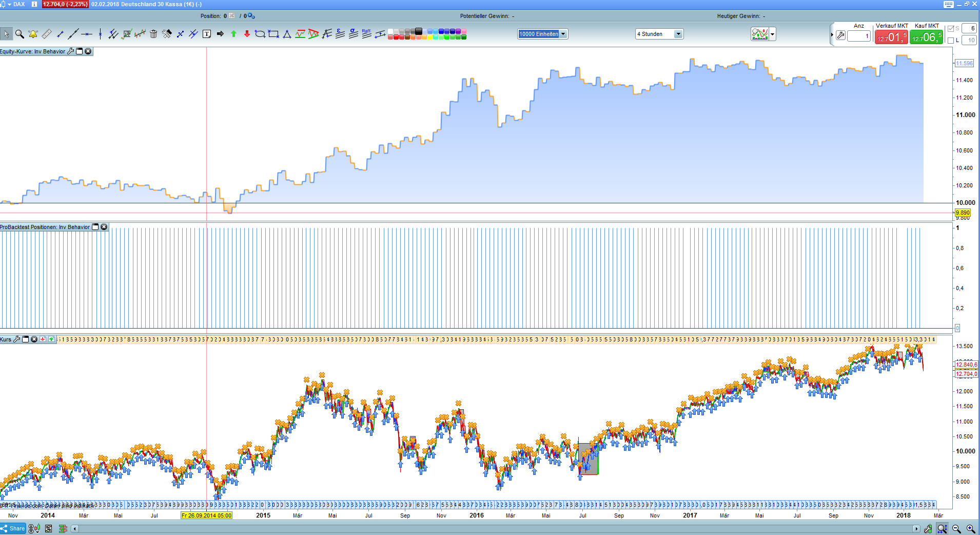Expand the indicator button dropdown arrow

[773, 34]
